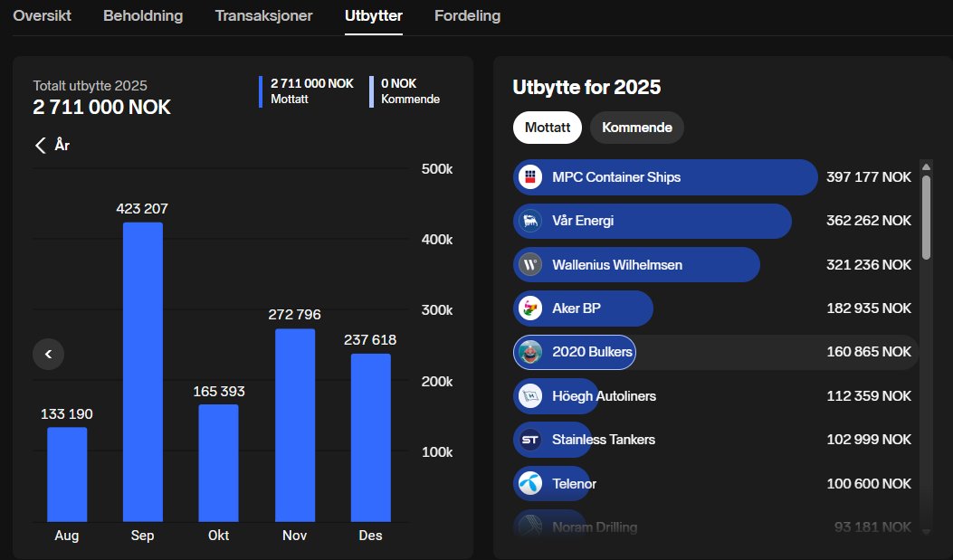Click the Aker BP logo icon

[x=530, y=308]
